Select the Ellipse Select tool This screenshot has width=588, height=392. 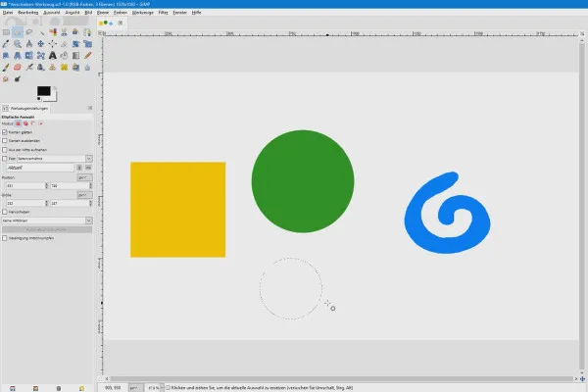coord(18,32)
